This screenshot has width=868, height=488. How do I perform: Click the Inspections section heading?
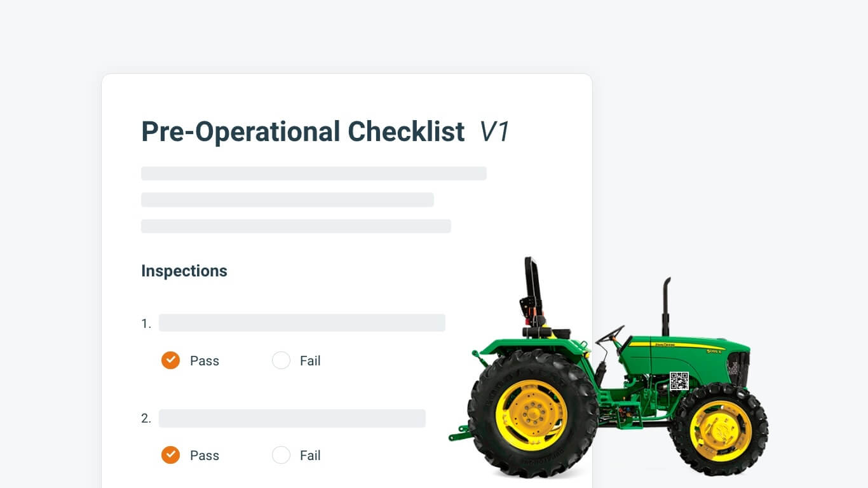click(184, 271)
